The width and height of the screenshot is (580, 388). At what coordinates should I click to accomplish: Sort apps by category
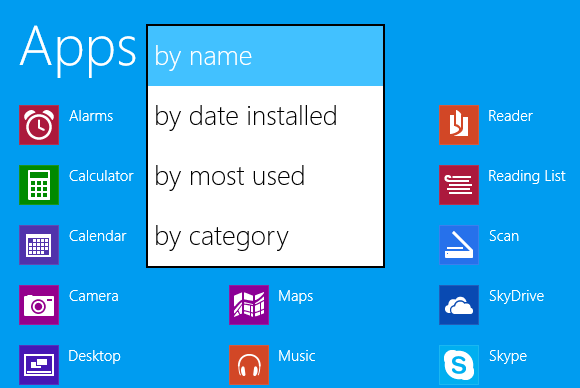tap(266, 236)
